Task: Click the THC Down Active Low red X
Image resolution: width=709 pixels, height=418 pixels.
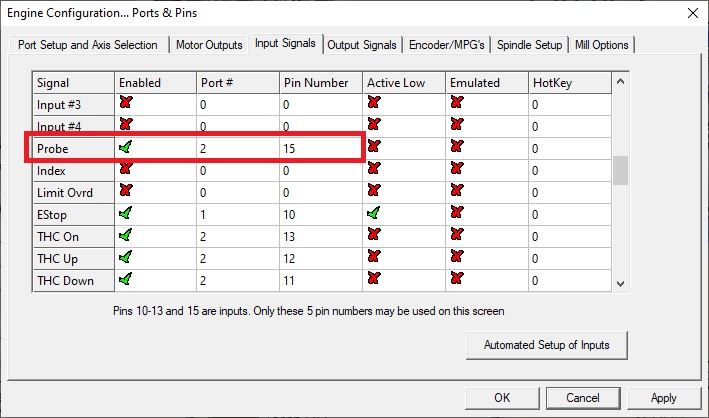Action: click(373, 280)
